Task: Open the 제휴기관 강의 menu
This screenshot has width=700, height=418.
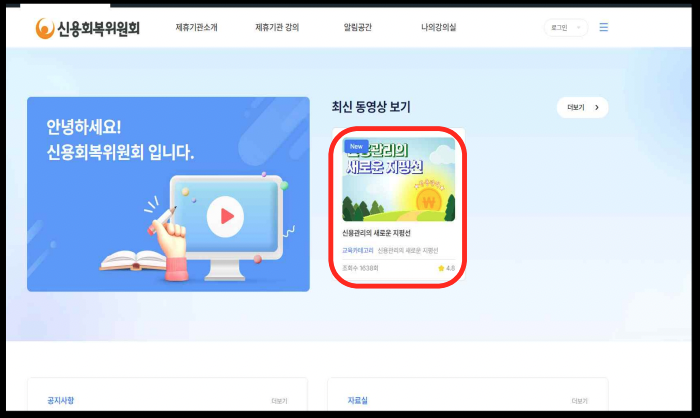Action: coord(277,28)
